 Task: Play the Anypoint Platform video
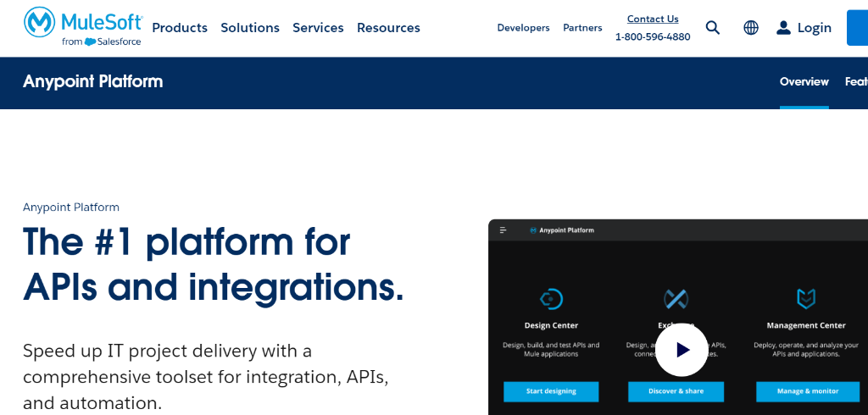[682, 350]
